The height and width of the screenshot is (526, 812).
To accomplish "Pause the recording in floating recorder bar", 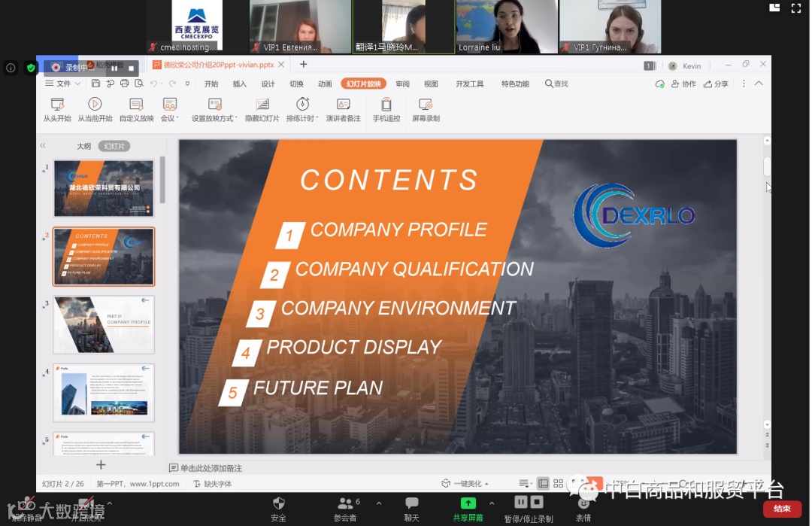I will pos(114,68).
